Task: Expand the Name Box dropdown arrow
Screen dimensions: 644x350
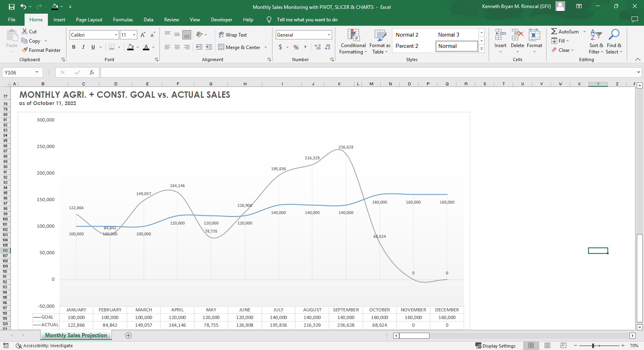Action: (37, 72)
